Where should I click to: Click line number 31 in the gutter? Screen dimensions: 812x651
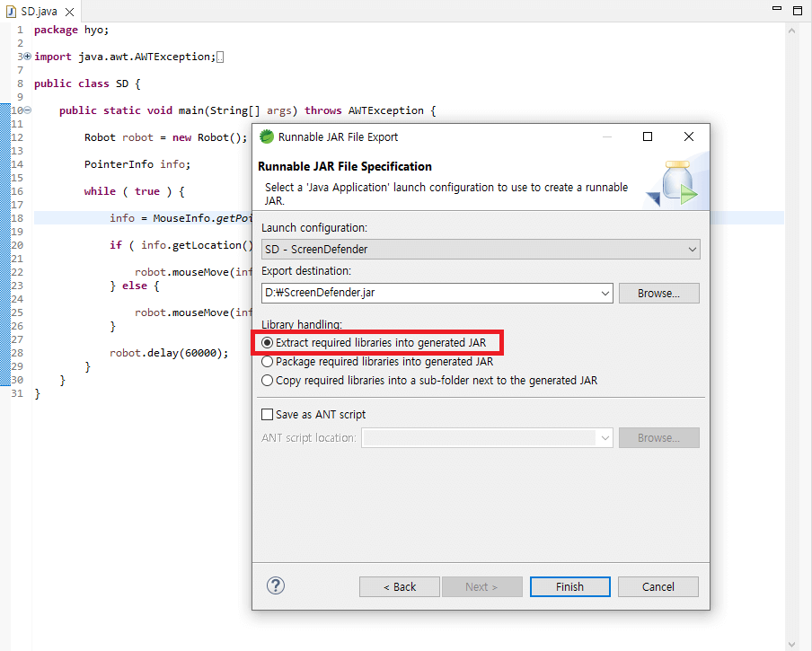point(17,393)
